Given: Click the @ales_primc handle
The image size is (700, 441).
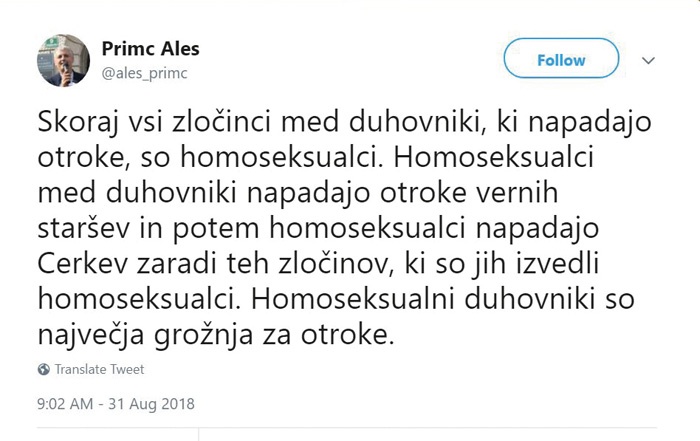Looking at the screenshot, I should pos(145,72).
